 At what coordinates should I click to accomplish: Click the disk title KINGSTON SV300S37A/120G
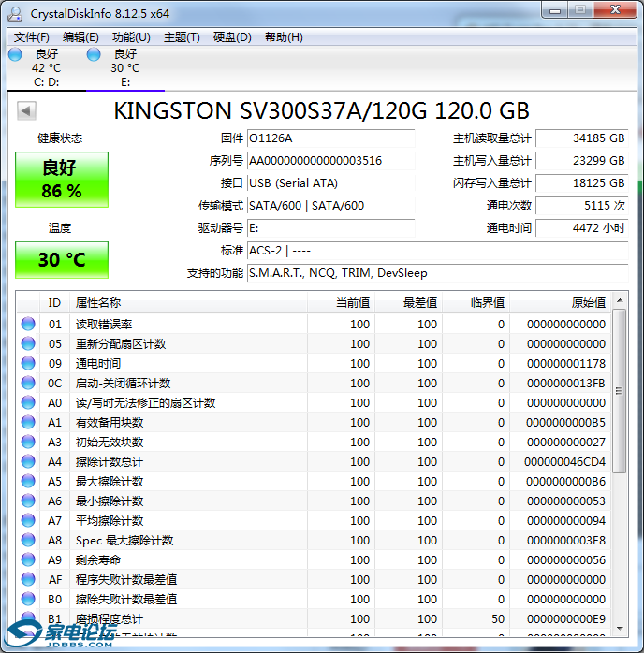(x=271, y=110)
